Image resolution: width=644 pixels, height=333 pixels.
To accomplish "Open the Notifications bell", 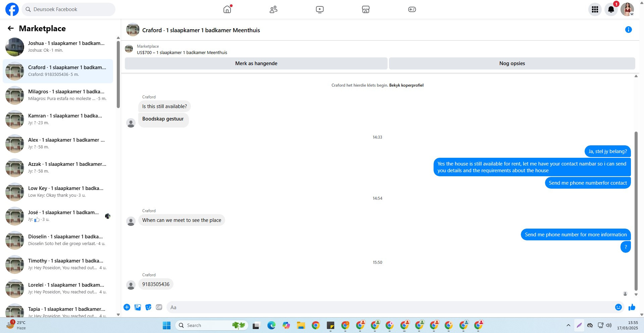I will pos(611,9).
